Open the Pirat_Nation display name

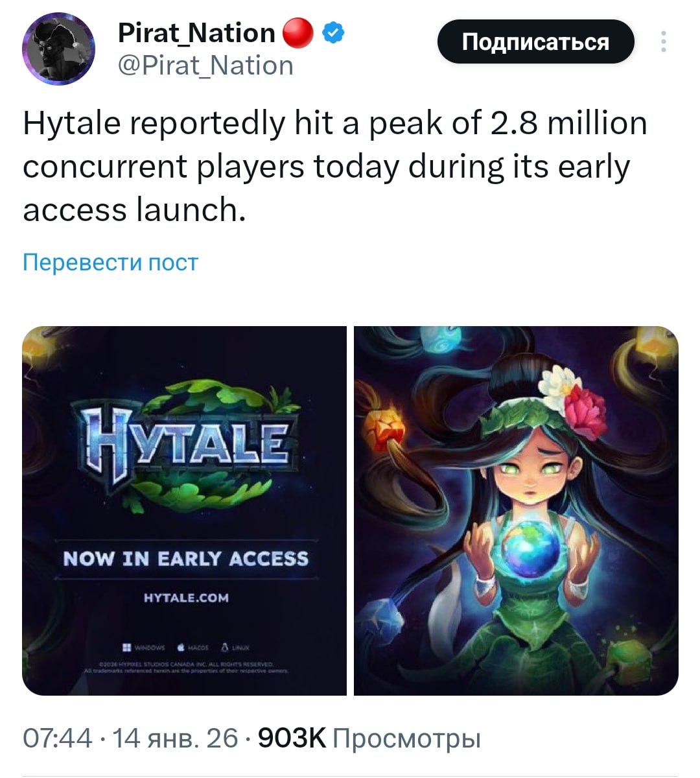pos(196,32)
